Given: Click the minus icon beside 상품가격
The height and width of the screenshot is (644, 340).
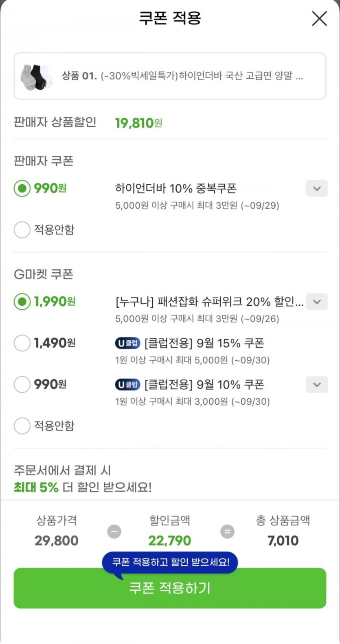Looking at the screenshot, I should click(x=114, y=532).
